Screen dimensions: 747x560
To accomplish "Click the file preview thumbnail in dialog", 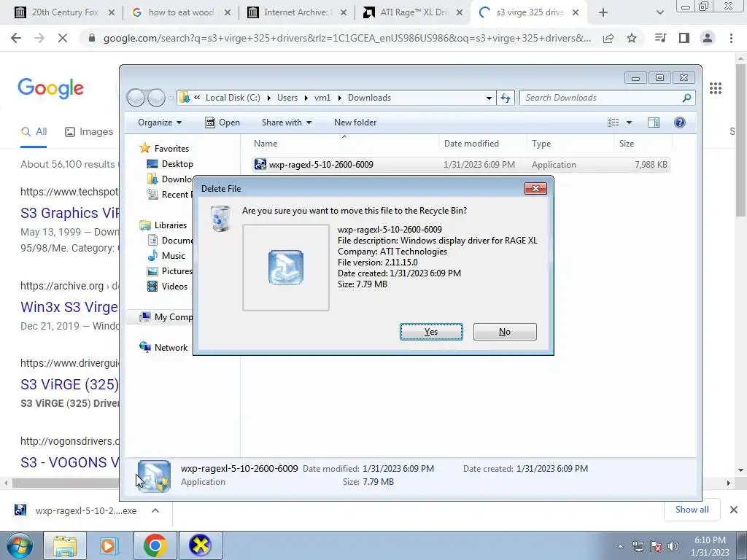I will pyautogui.click(x=286, y=268).
